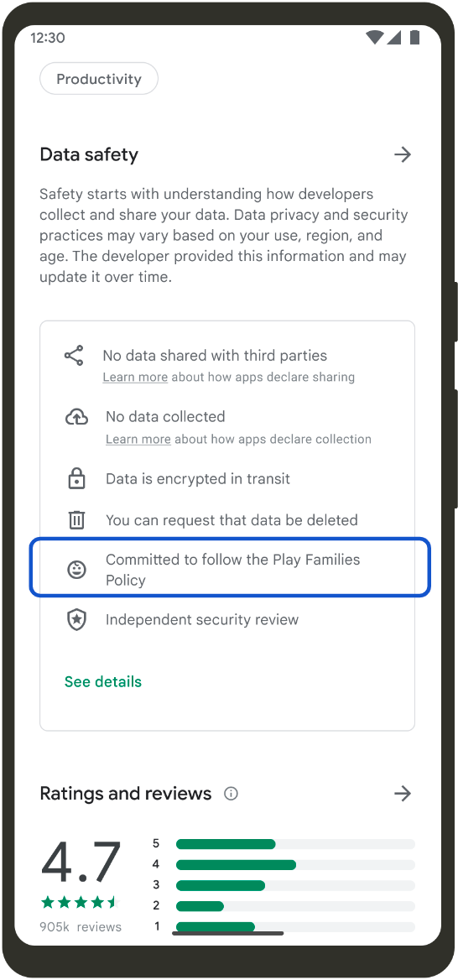The width and height of the screenshot is (458, 980).
Task: Click the 5-star rating bar
Action: 295,844
